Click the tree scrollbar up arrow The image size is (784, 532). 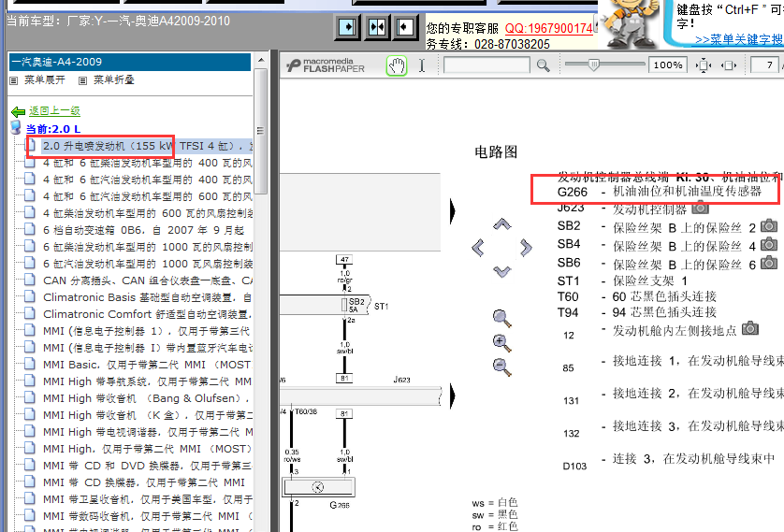click(x=260, y=60)
